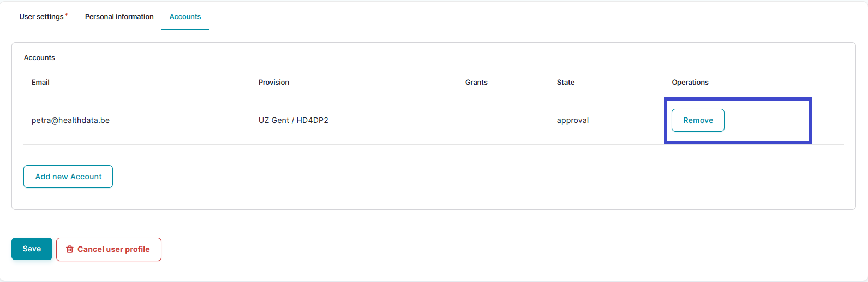This screenshot has width=868, height=282.
Task: Click the petra@healthdata.be email cell
Action: coord(70,120)
